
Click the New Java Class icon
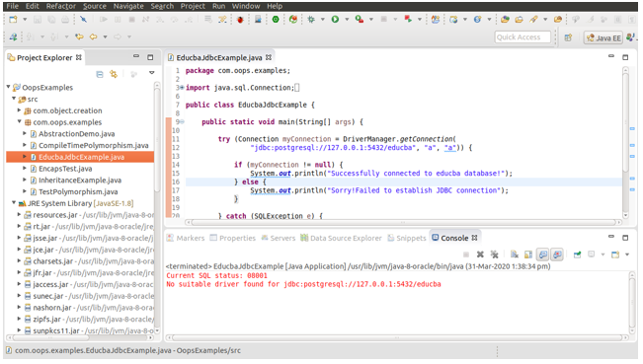click(x=477, y=20)
